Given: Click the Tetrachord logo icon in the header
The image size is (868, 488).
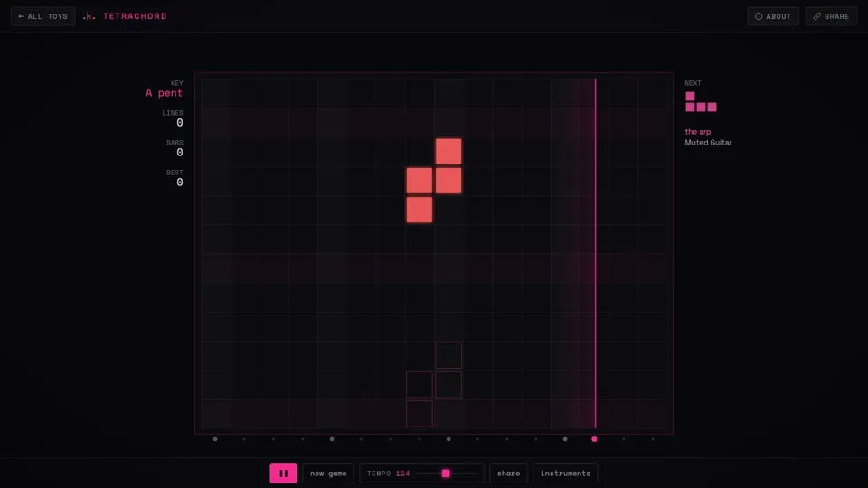Looking at the screenshot, I should click(x=90, y=16).
